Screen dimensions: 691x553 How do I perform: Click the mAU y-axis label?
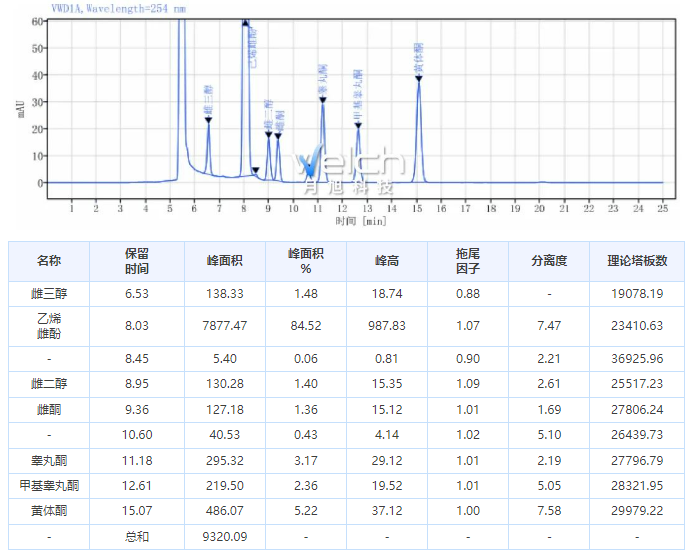pyautogui.click(x=20, y=107)
